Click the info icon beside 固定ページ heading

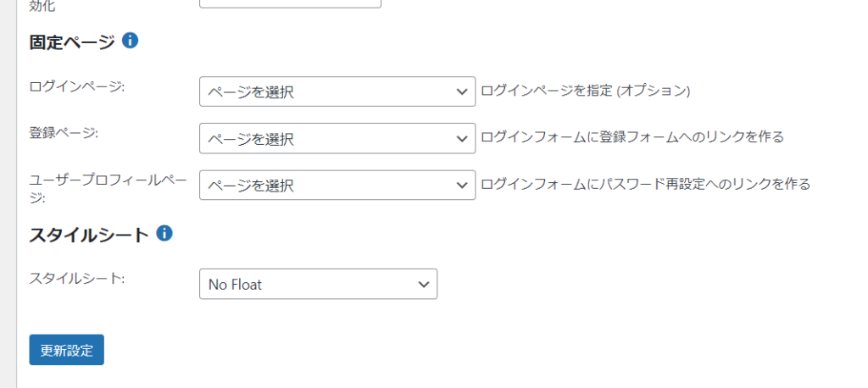pos(130,41)
